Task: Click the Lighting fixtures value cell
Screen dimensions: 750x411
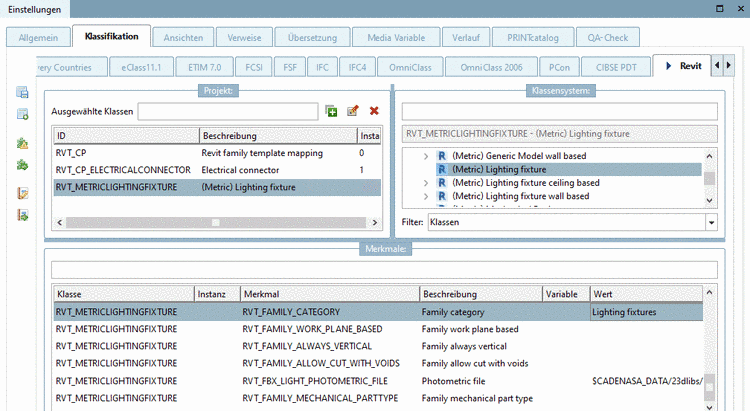Action: tap(646, 312)
